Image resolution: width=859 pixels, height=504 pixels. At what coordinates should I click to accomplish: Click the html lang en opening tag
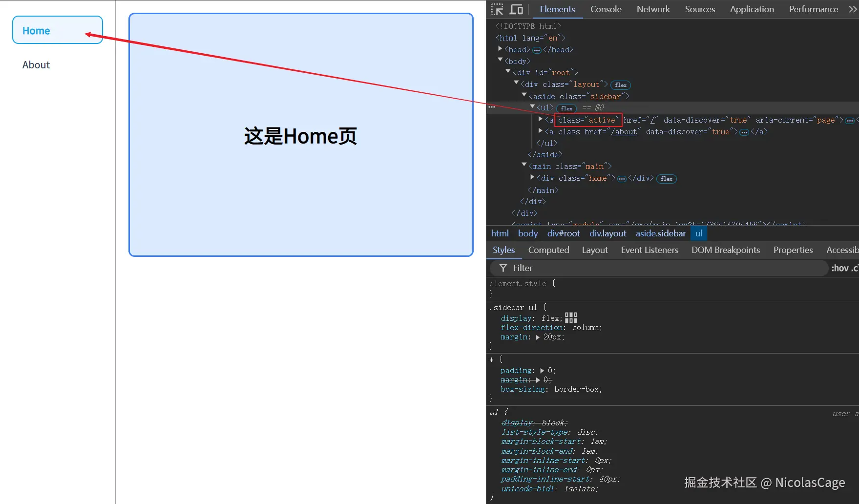click(x=530, y=38)
